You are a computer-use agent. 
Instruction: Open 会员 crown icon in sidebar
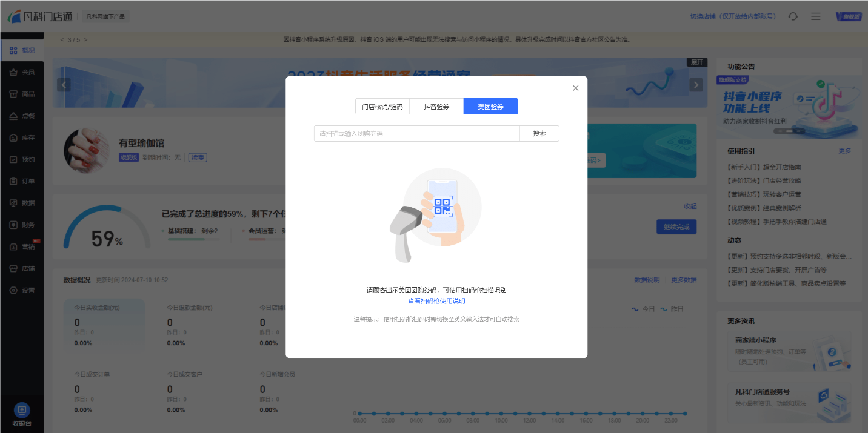(13, 72)
